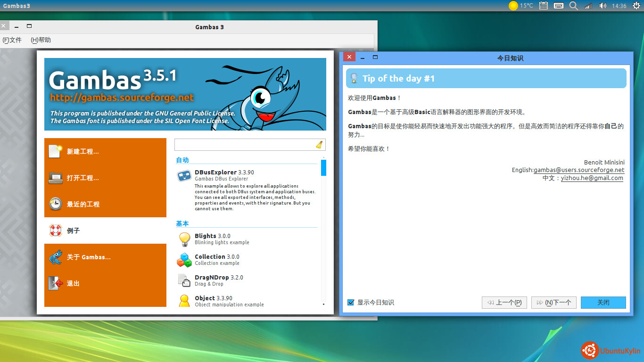Viewport: 644px width, 362px height.
Task: Click the Previous tip button
Action: click(x=504, y=303)
